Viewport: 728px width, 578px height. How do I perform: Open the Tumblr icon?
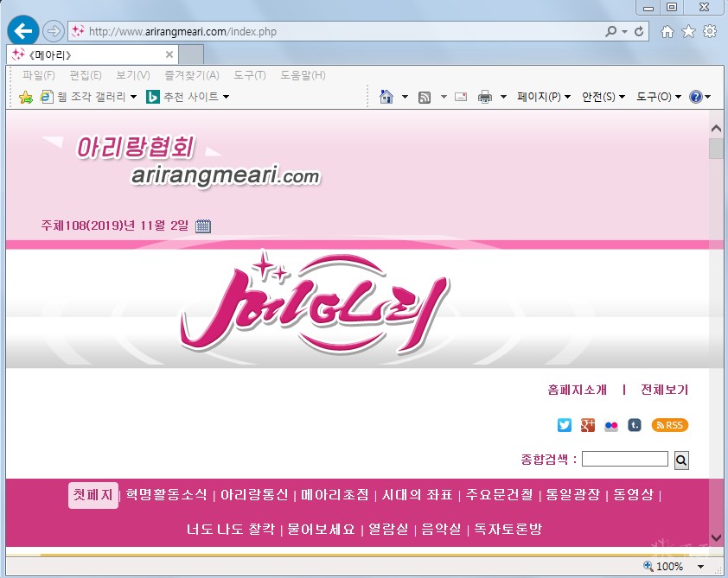(x=635, y=425)
